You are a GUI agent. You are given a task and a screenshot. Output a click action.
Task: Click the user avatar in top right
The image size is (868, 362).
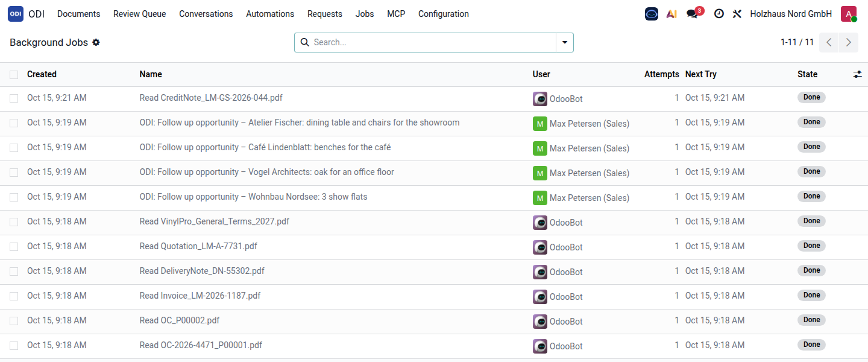tap(849, 14)
